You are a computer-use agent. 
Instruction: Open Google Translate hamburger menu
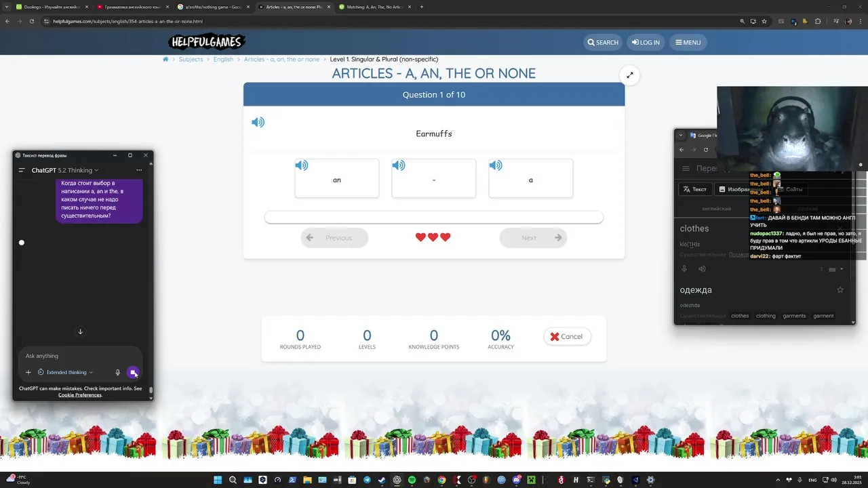coord(686,169)
